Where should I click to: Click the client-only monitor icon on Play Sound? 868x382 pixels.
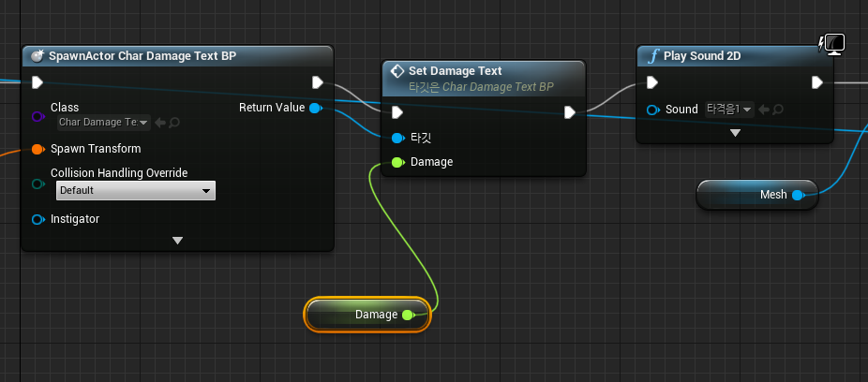[x=831, y=44]
